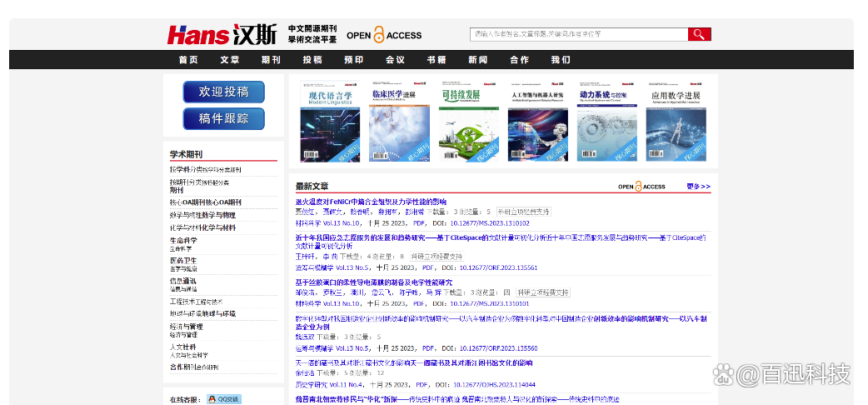The height and width of the screenshot is (405, 868).
Task: Select 工程技术 category
Action: [197, 302]
